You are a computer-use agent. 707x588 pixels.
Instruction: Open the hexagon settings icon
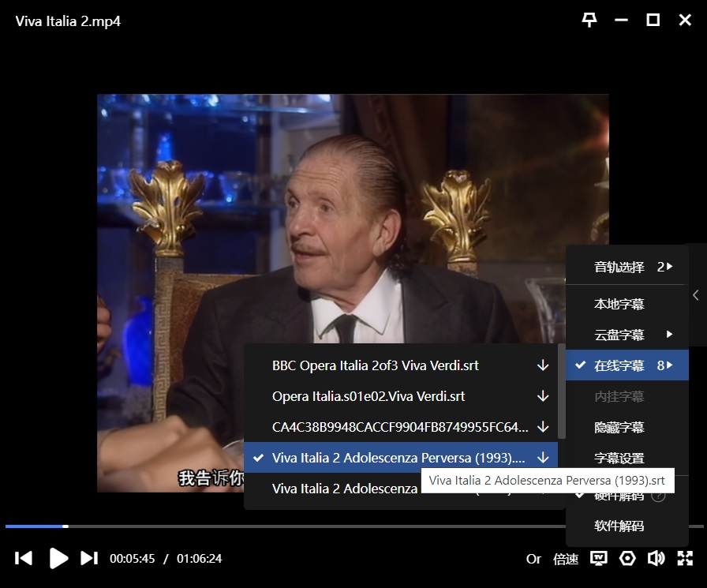pos(627,559)
